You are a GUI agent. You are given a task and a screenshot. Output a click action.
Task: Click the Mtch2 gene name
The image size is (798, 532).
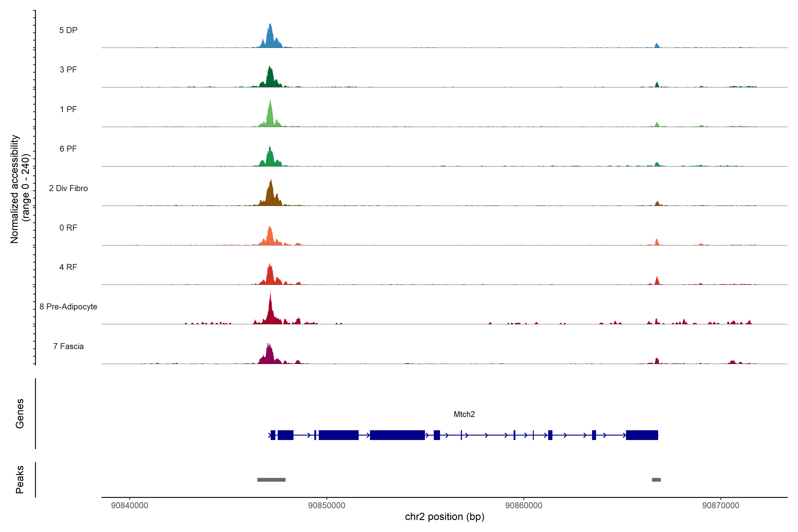tap(464, 414)
